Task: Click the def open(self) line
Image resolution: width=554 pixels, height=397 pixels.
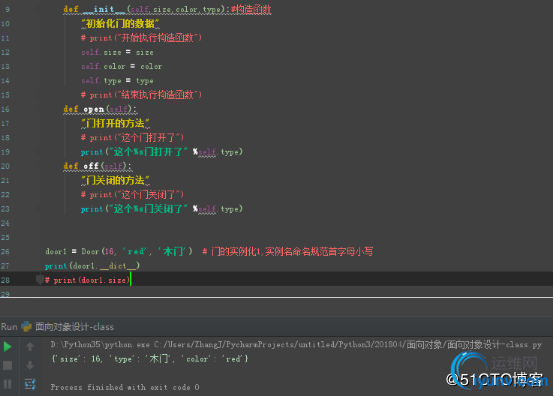Action: (x=100, y=109)
